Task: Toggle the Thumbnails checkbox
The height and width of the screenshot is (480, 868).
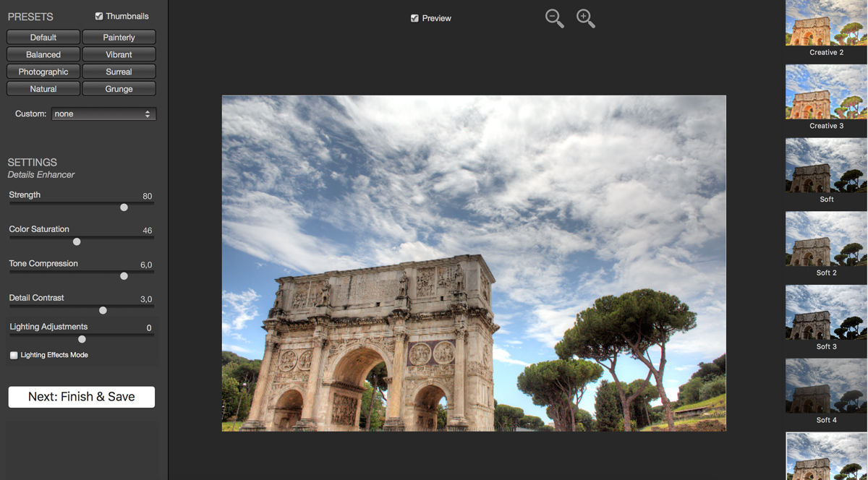Action: click(x=99, y=16)
